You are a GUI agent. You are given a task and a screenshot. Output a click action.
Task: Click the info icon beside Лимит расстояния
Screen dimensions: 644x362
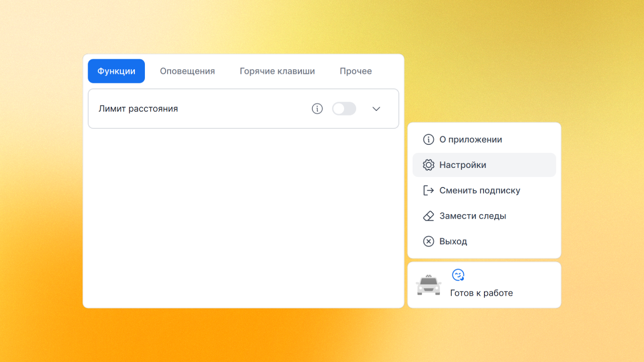pos(317,109)
